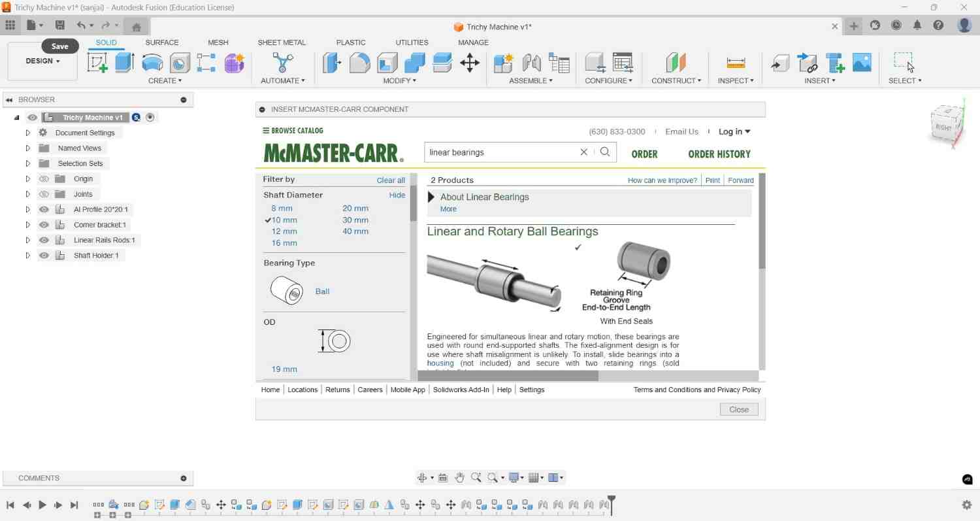980x521 pixels.
Task: Open the DESIGN workspace switcher
Action: (42, 60)
